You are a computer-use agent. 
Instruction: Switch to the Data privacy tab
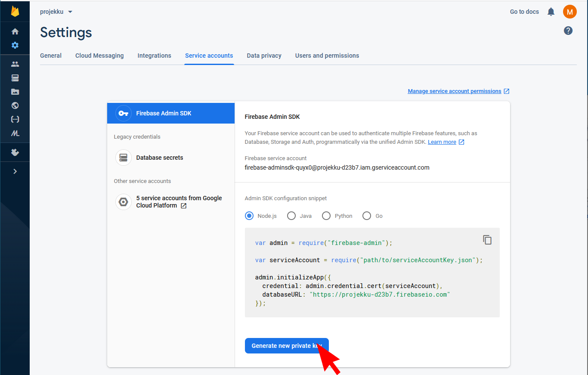tap(264, 56)
